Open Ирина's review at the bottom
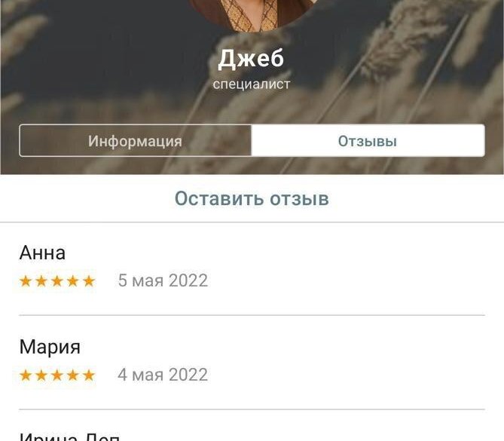Screen dimensions: 504x441 click(x=252, y=426)
